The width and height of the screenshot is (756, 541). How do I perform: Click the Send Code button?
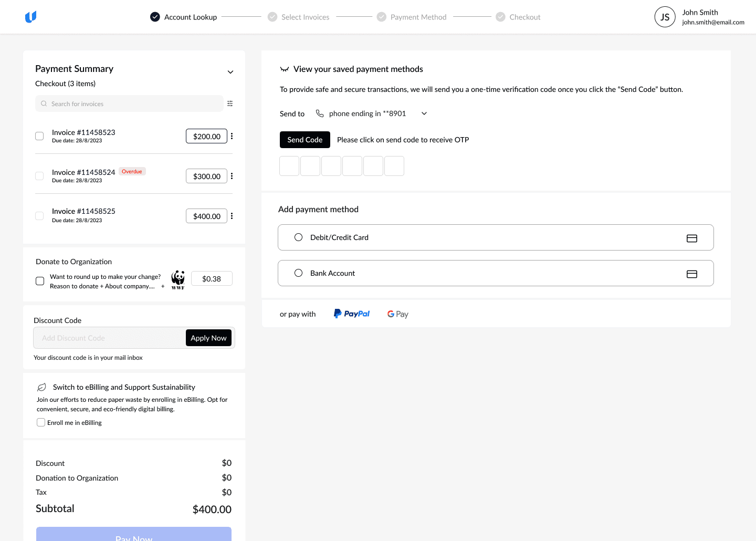tap(305, 140)
